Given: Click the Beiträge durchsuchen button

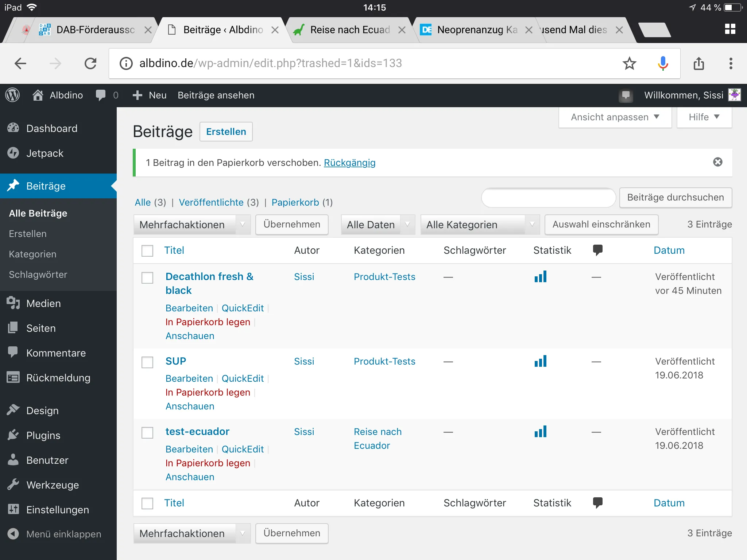Looking at the screenshot, I should coord(676,198).
